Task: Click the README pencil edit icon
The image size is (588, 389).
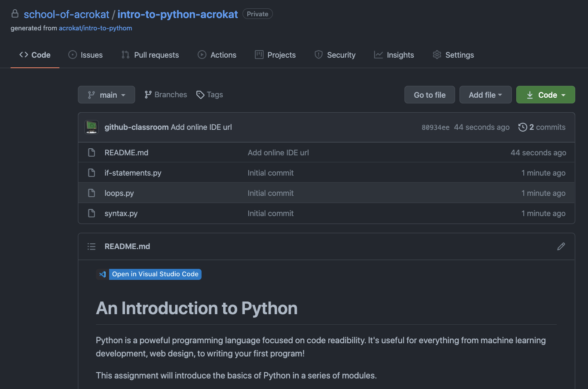Action: click(561, 246)
